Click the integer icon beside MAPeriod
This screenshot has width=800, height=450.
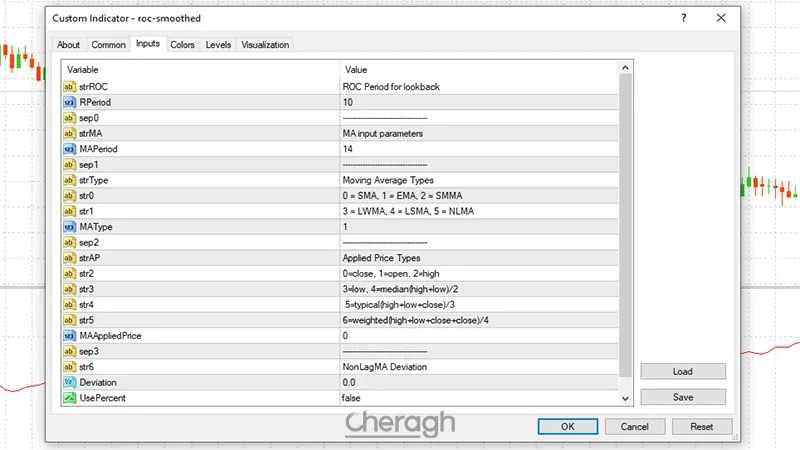coord(70,149)
